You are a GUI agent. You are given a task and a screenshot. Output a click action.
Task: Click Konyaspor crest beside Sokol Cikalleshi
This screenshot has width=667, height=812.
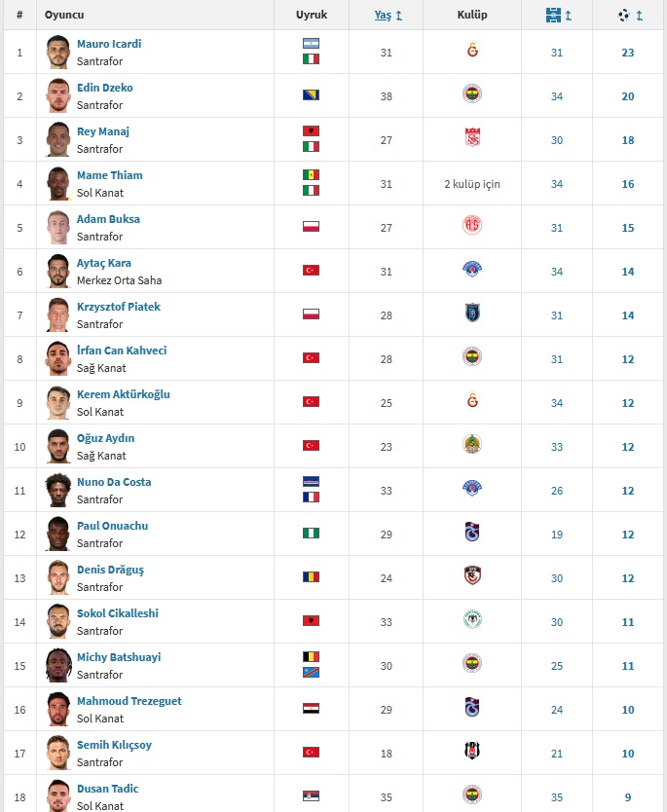pyautogui.click(x=472, y=619)
